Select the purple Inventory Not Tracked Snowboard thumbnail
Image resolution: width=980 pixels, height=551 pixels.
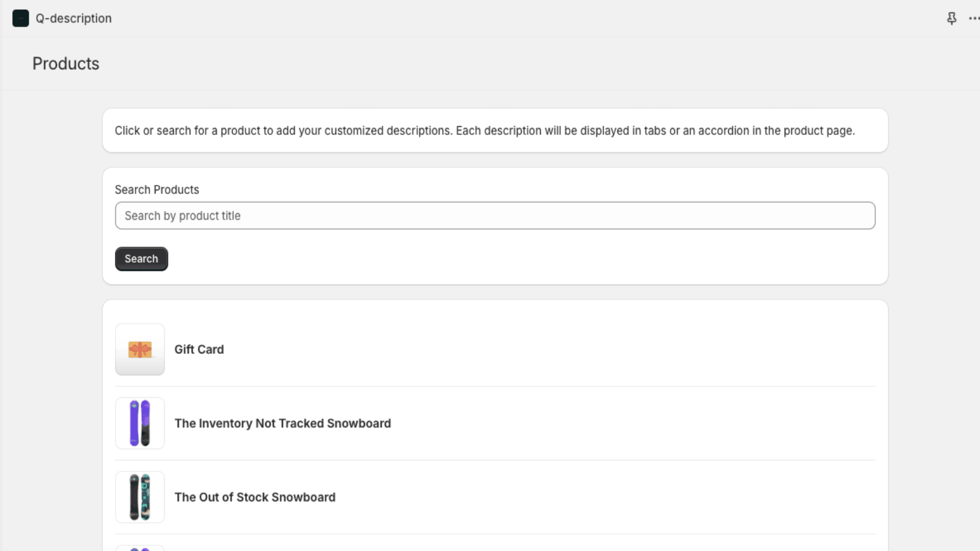tap(140, 423)
